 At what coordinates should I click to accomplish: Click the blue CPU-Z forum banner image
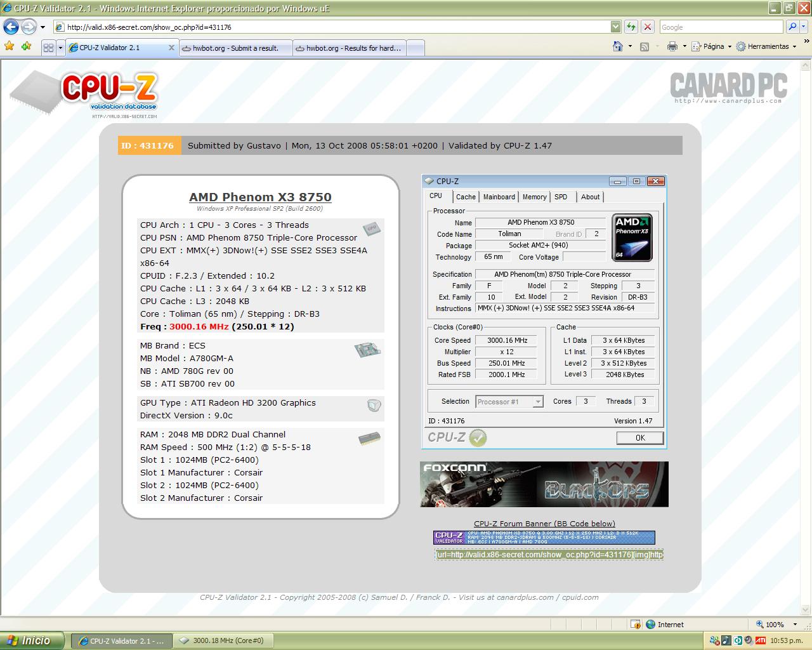point(544,538)
